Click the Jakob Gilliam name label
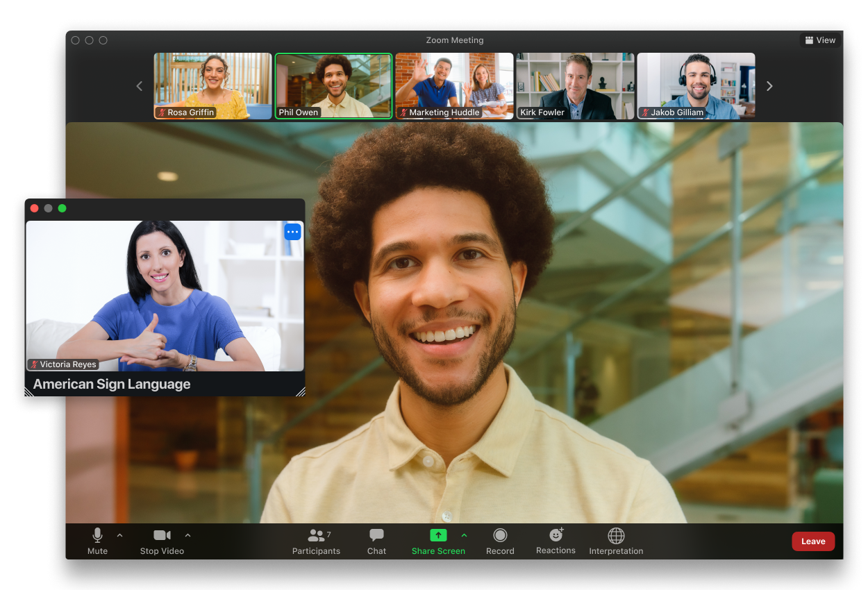 [x=671, y=112]
